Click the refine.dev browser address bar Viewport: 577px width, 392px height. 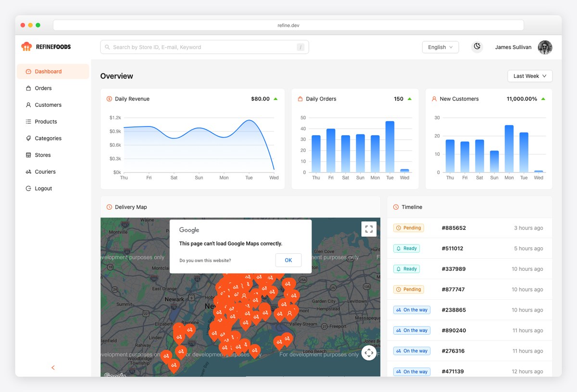click(x=288, y=25)
